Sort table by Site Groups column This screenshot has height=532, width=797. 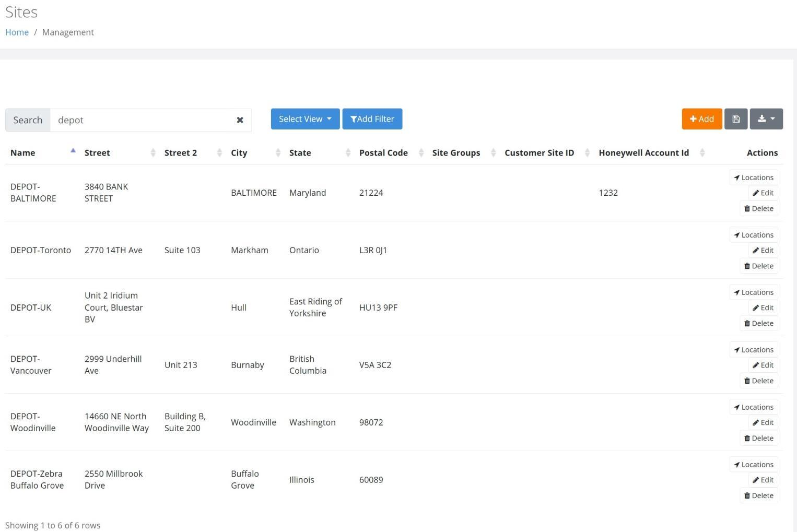tap(463, 153)
